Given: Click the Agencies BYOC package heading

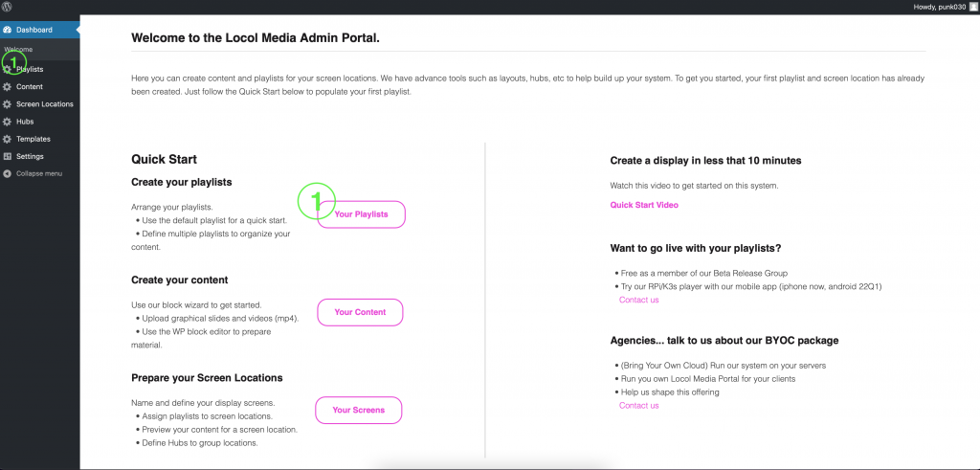Looking at the screenshot, I should (724, 341).
